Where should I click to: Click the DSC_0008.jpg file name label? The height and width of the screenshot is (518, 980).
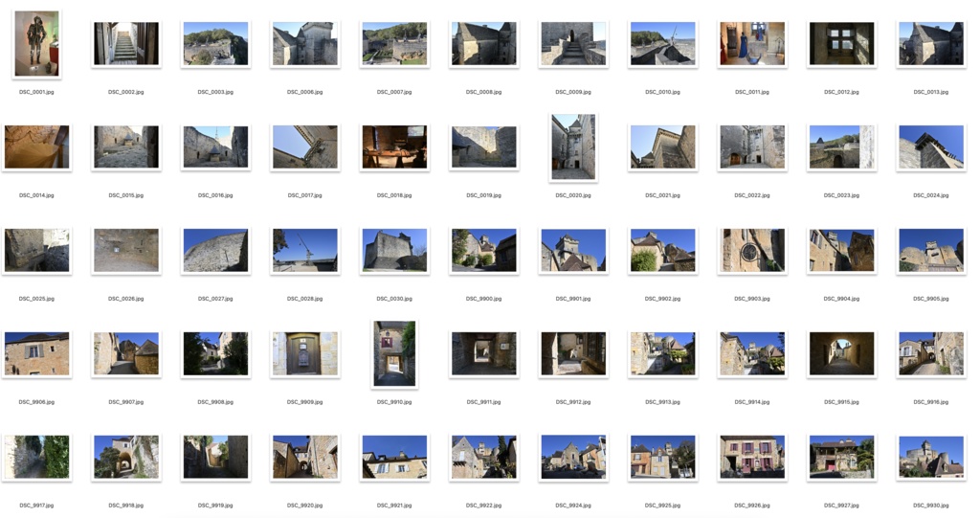coord(483,92)
